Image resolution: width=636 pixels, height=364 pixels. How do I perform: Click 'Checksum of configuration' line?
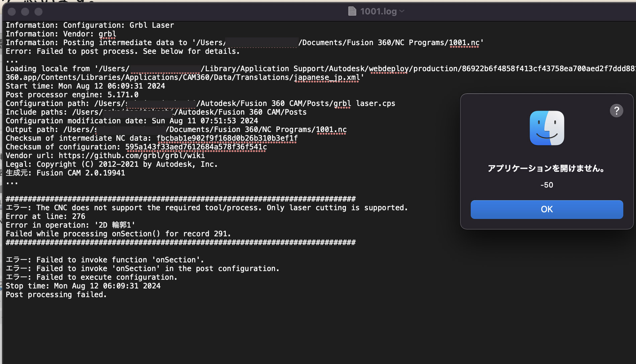136,147
